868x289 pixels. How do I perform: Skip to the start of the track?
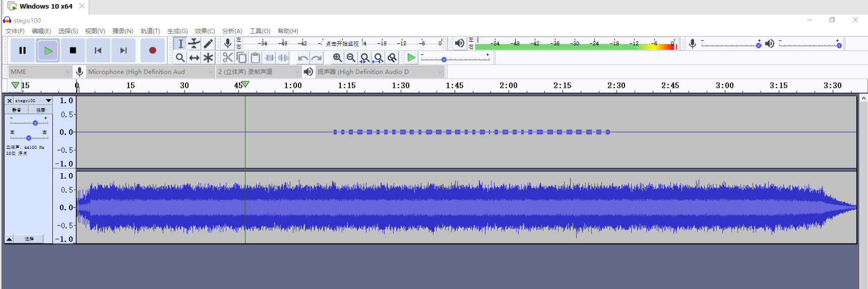(98, 50)
